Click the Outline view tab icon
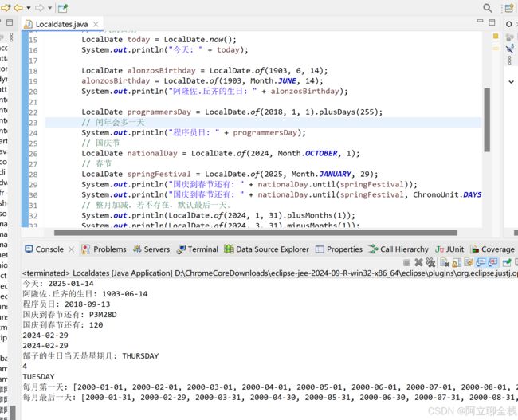 click(x=508, y=24)
